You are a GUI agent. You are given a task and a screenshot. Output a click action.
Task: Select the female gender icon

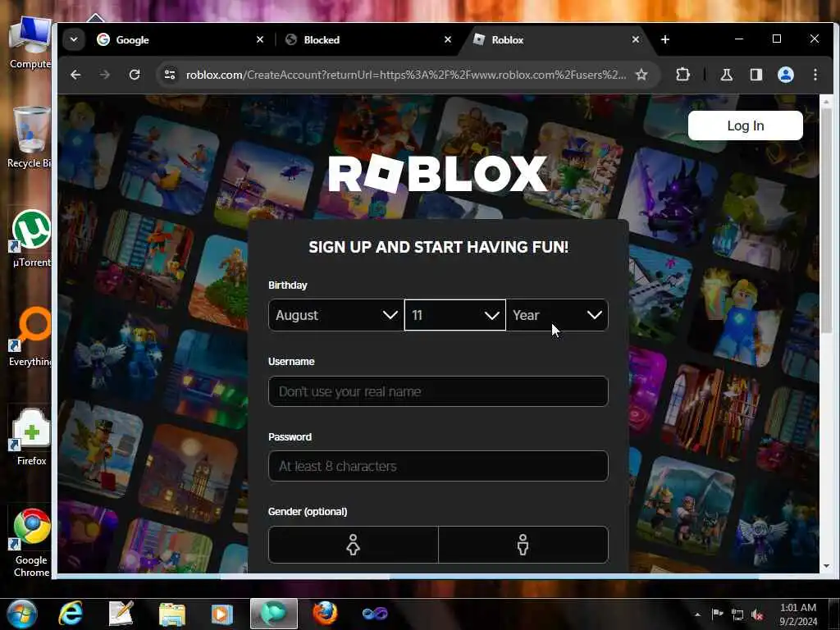pos(353,545)
